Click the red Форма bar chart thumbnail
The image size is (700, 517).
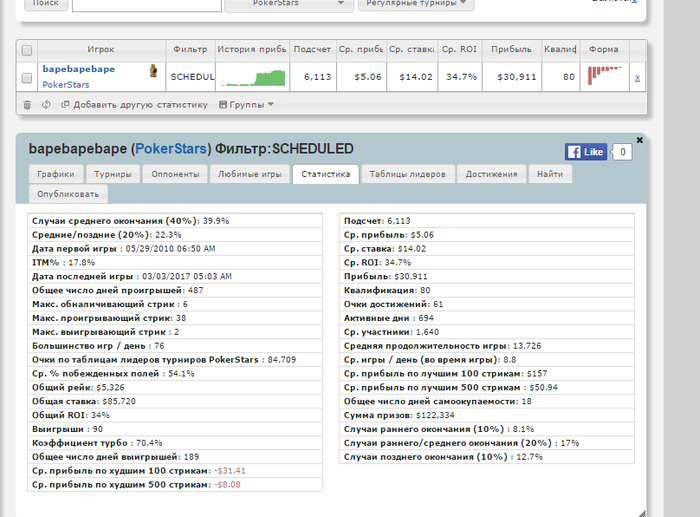pos(605,75)
